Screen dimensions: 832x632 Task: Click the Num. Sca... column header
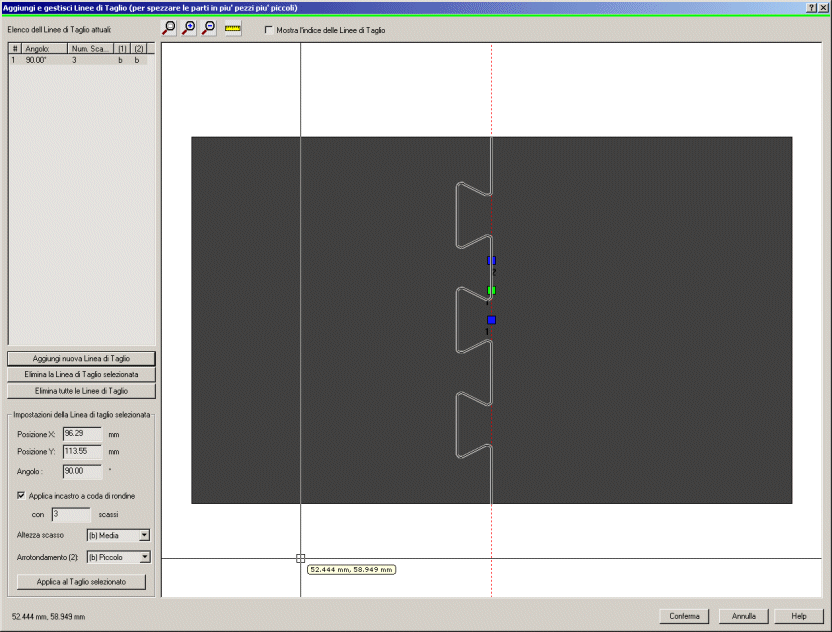coord(91,49)
